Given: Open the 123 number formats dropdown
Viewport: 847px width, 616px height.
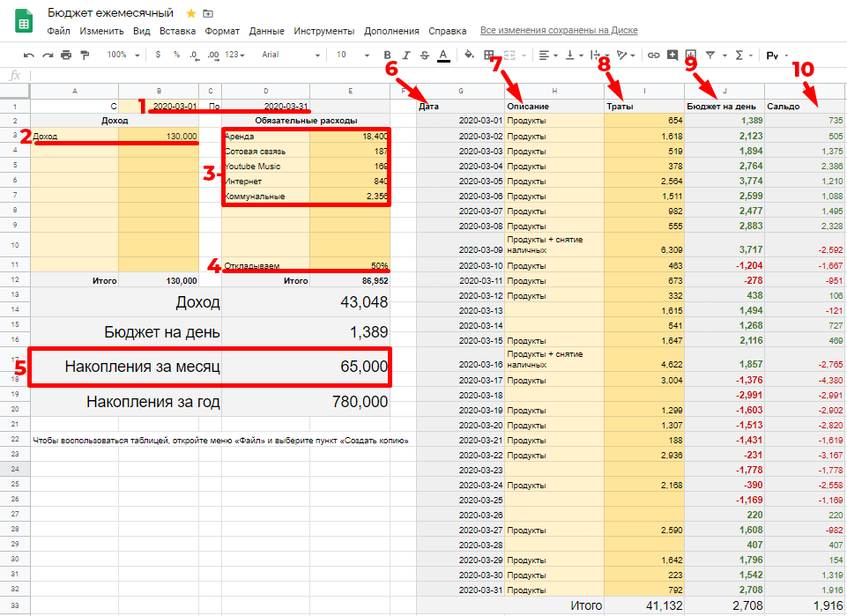Looking at the screenshot, I should pos(235,55).
